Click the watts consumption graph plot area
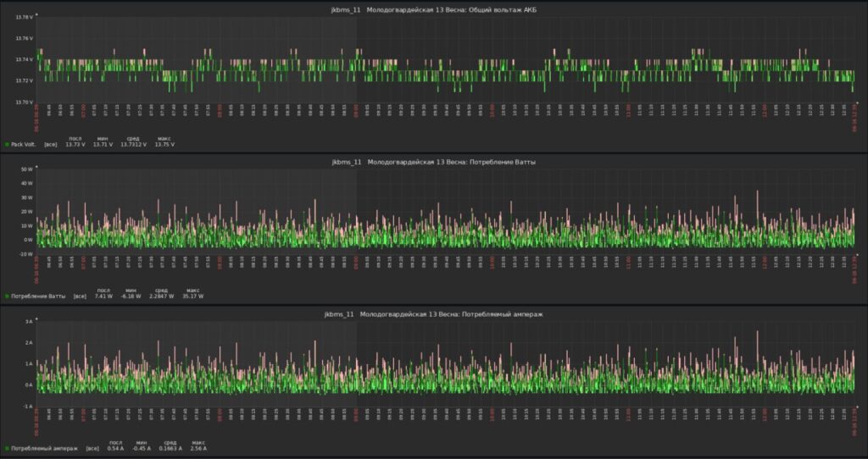 pos(446,211)
